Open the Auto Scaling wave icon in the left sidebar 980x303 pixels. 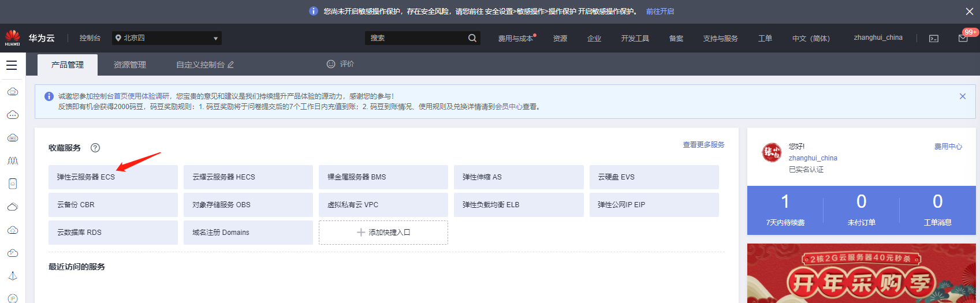click(x=13, y=161)
